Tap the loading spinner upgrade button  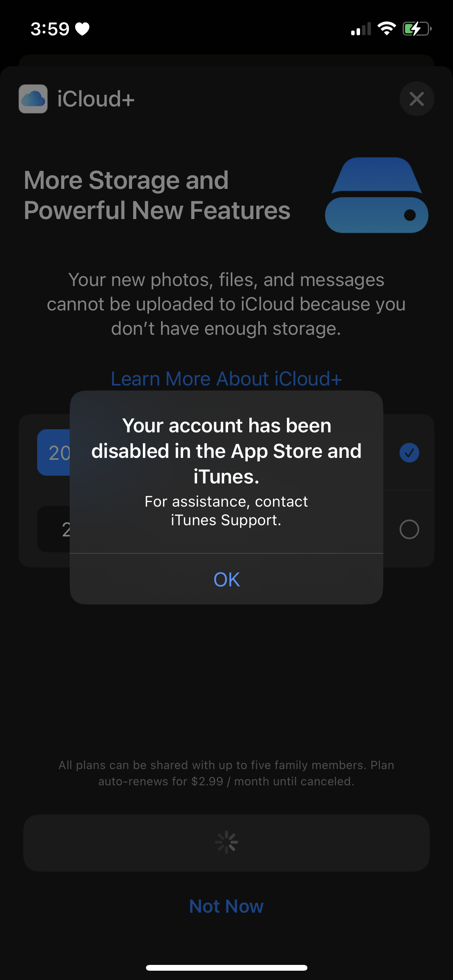(226, 843)
